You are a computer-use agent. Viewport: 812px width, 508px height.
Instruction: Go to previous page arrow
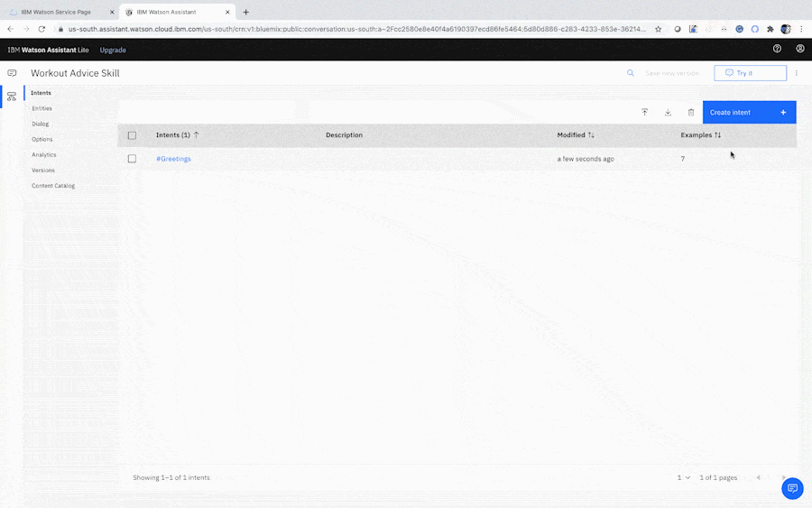click(x=759, y=477)
